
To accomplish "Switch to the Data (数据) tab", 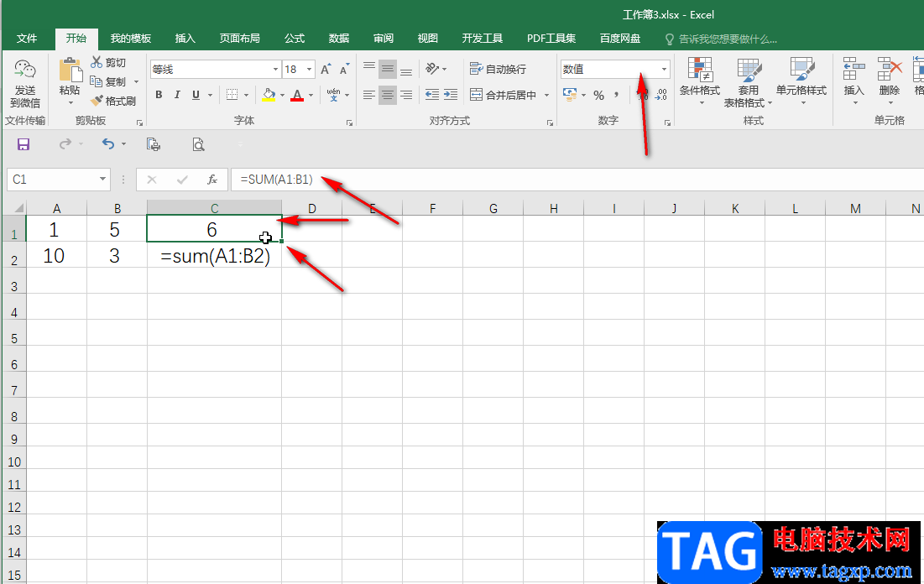I will coord(339,39).
